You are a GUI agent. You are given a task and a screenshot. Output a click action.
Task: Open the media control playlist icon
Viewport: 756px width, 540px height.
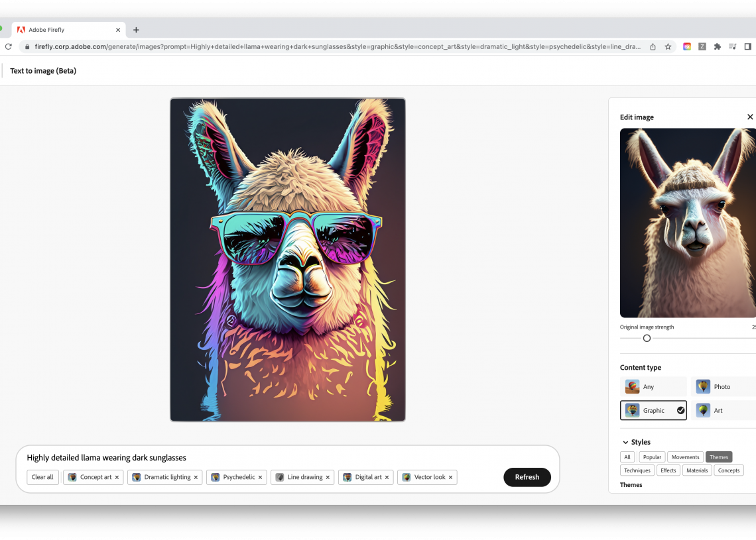(732, 47)
